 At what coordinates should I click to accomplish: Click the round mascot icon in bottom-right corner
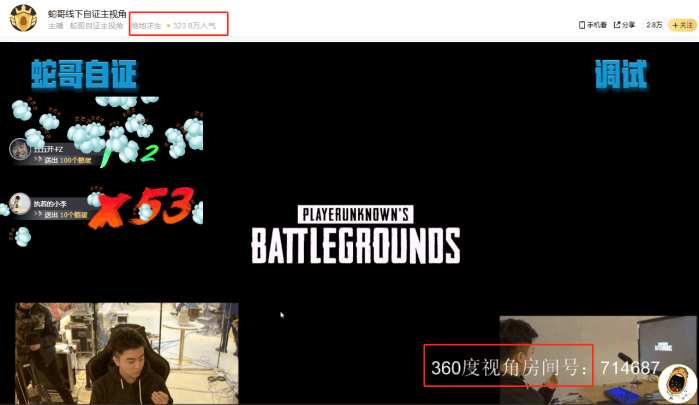click(677, 383)
